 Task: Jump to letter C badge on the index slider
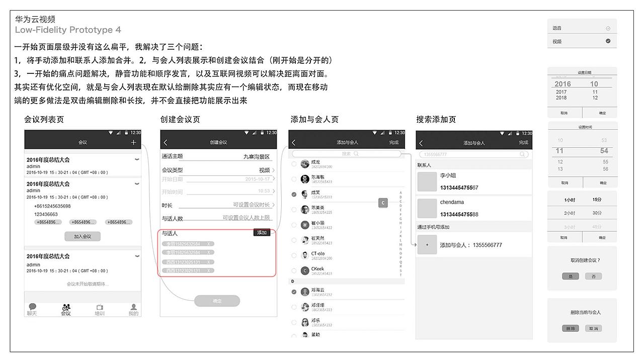click(x=383, y=203)
